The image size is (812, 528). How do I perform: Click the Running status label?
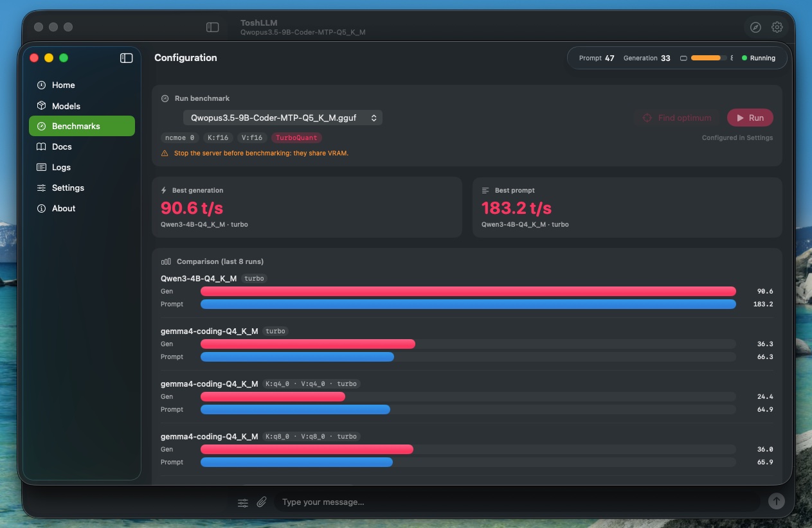762,58
